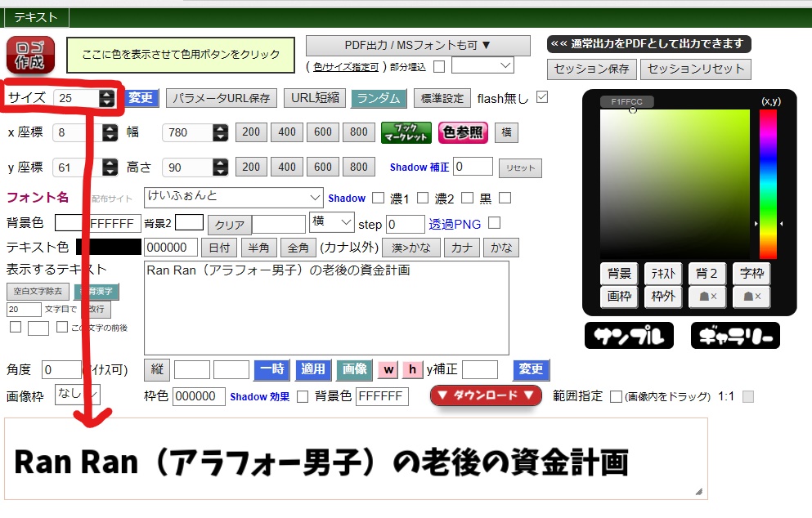The height and width of the screenshot is (518, 812).
Task: Click セッションリセット button
Action: (696, 69)
